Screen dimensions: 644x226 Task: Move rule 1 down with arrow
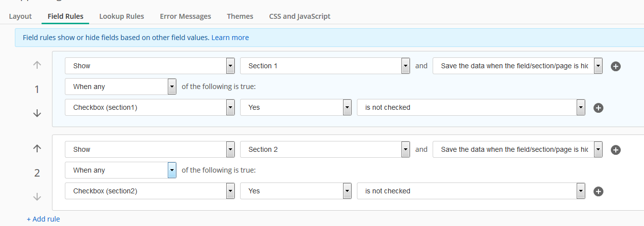pyautogui.click(x=37, y=113)
